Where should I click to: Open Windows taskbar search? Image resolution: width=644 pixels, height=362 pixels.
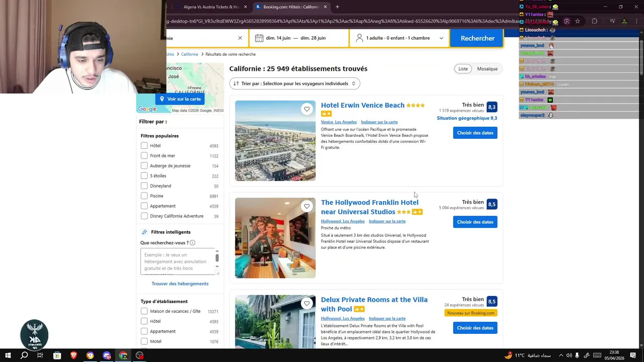coord(24,355)
